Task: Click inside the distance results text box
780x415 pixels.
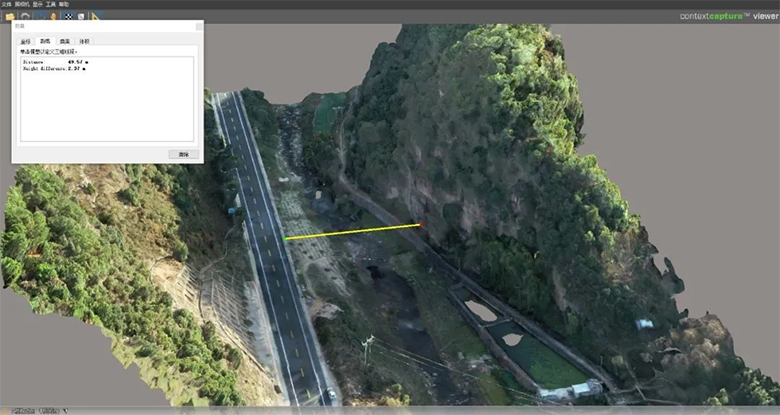Action: (x=106, y=100)
